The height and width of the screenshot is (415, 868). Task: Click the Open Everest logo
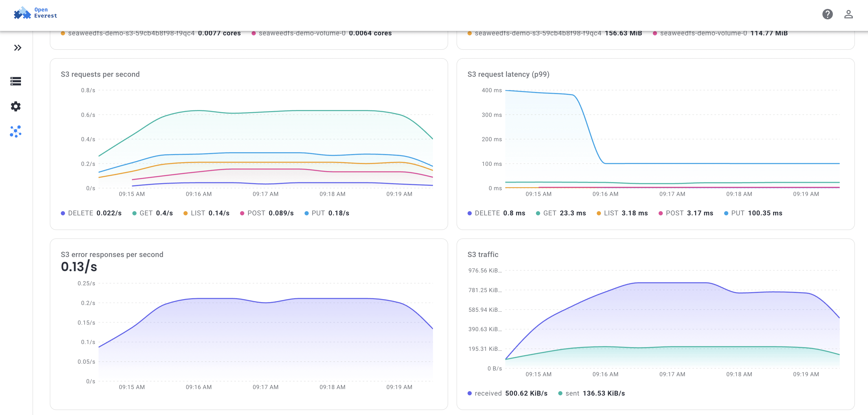(35, 13)
